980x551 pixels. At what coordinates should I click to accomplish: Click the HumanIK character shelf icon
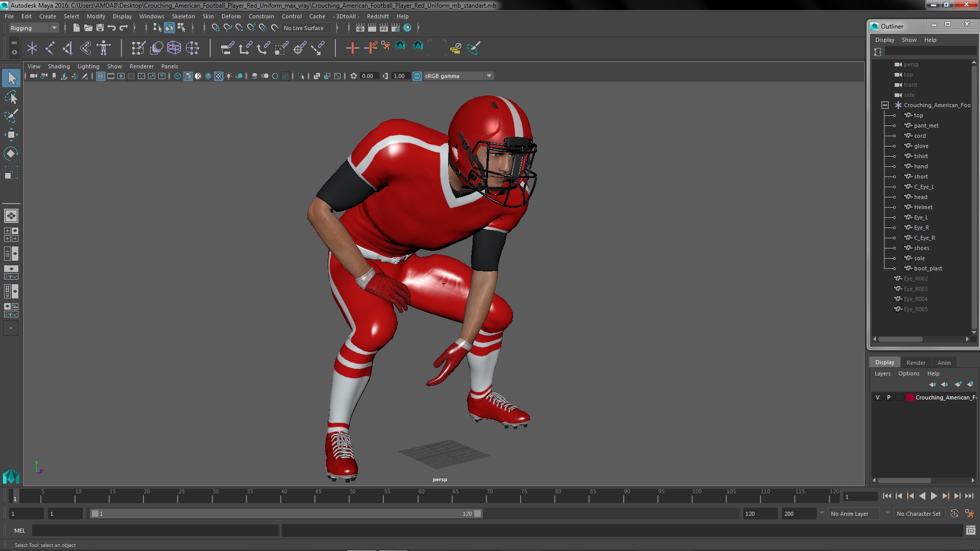[x=104, y=48]
